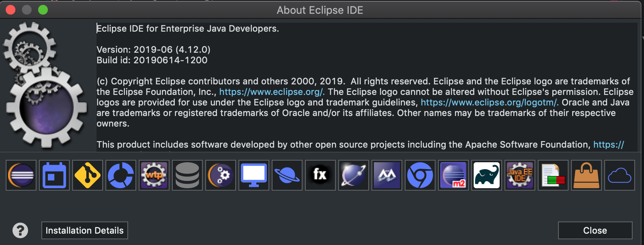Open the Installation Details dialog
Image resolution: width=644 pixels, height=245 pixels.
tap(85, 230)
